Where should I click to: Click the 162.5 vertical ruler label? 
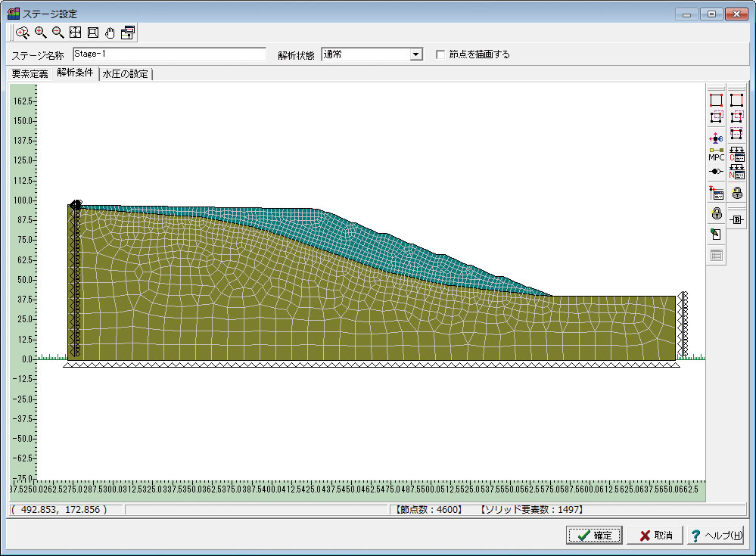point(23,101)
